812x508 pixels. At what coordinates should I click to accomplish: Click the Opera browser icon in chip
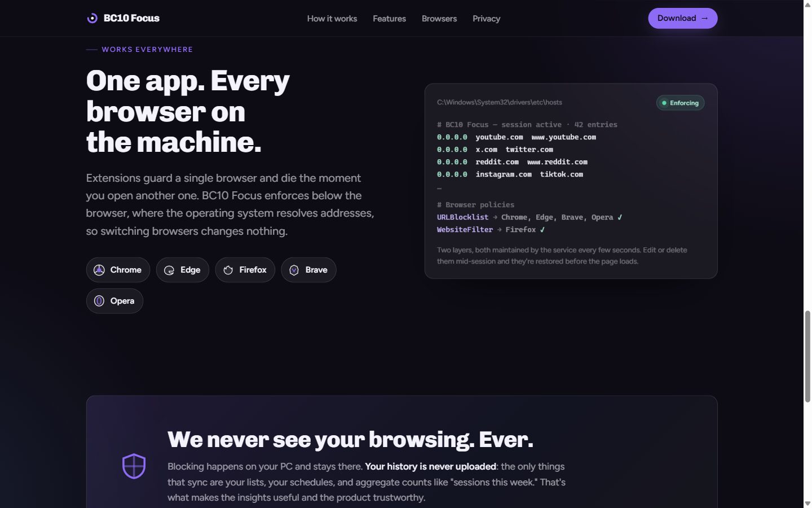pyautogui.click(x=99, y=301)
